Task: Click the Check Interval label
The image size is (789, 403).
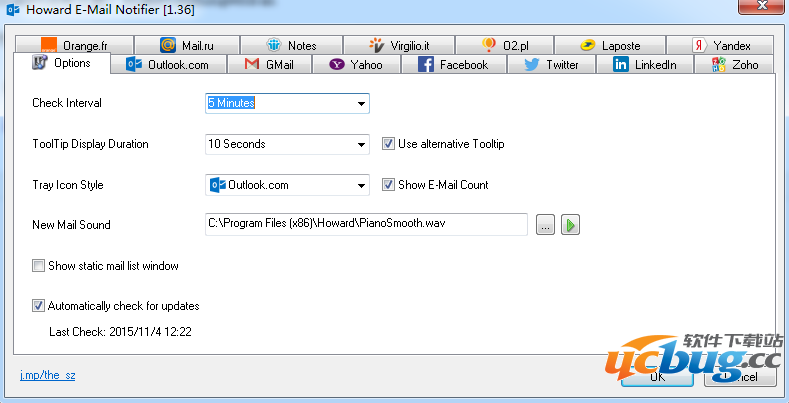Action: [x=67, y=103]
